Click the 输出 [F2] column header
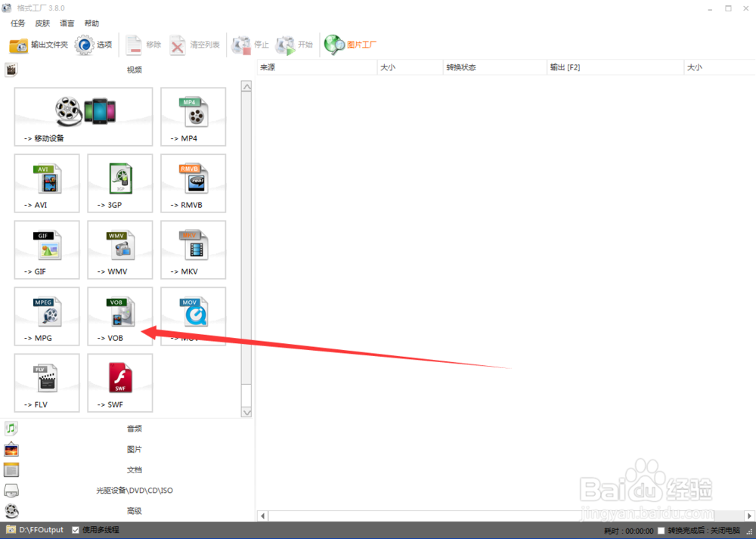The height and width of the screenshot is (539, 756). coord(615,67)
